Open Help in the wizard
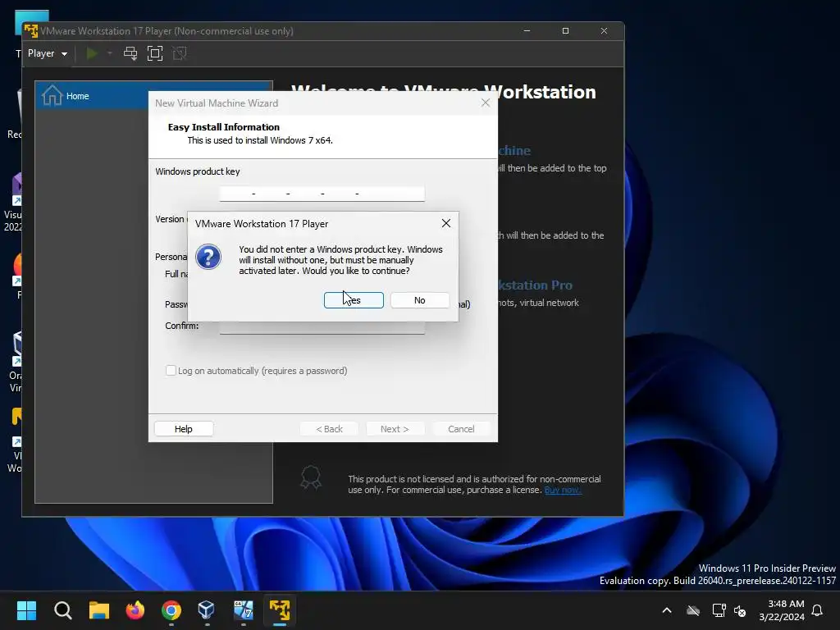 [183, 429]
